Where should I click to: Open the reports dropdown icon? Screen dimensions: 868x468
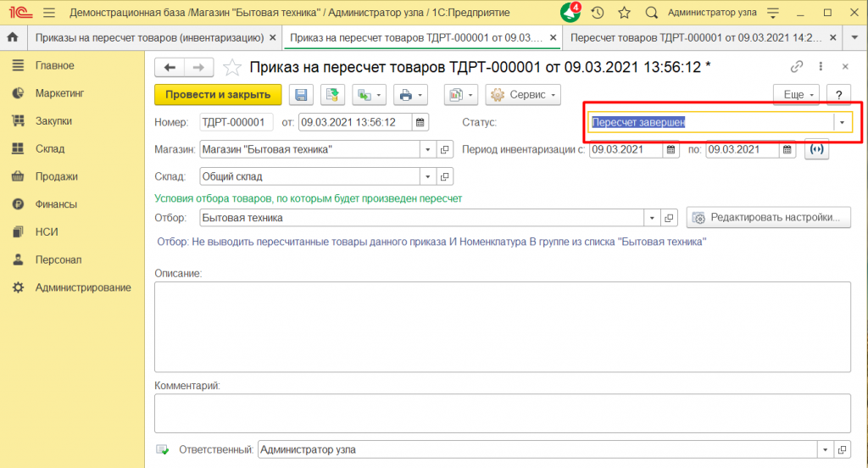point(461,95)
